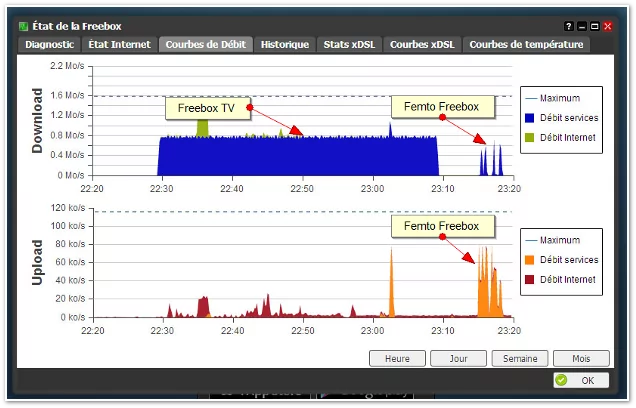Click the Freebox TV callout label
Screen dimensions: 636x408
[x=207, y=107]
